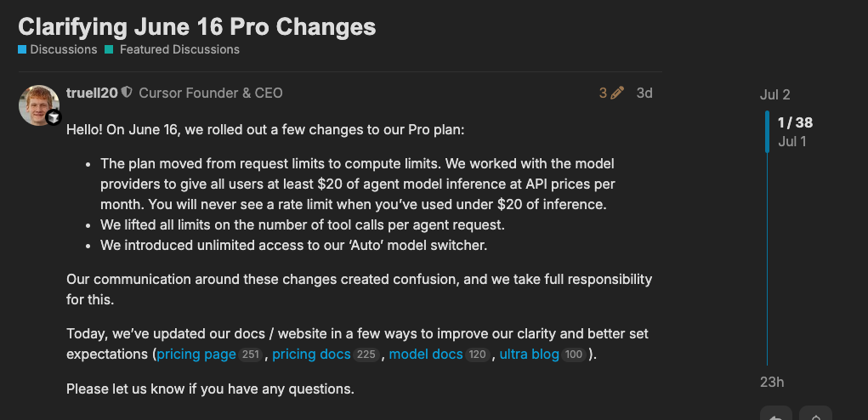This screenshot has height=420, width=868.
Task: Open the post edit history pencil icon
Action: (618, 93)
